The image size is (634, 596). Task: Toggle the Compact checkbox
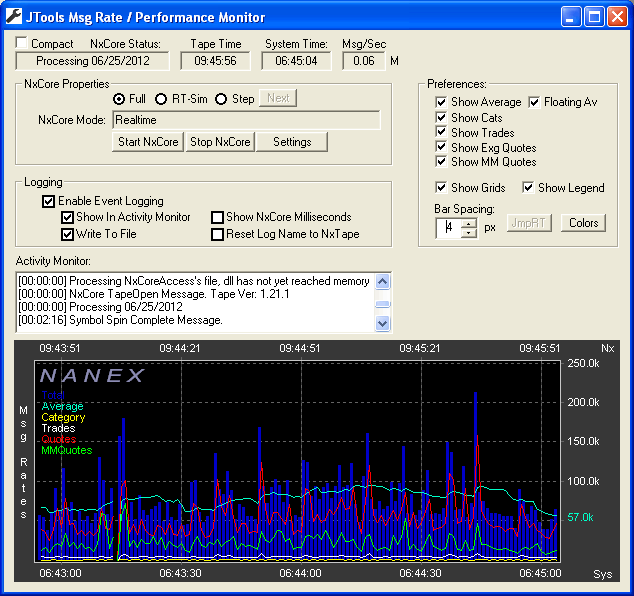coord(21,42)
